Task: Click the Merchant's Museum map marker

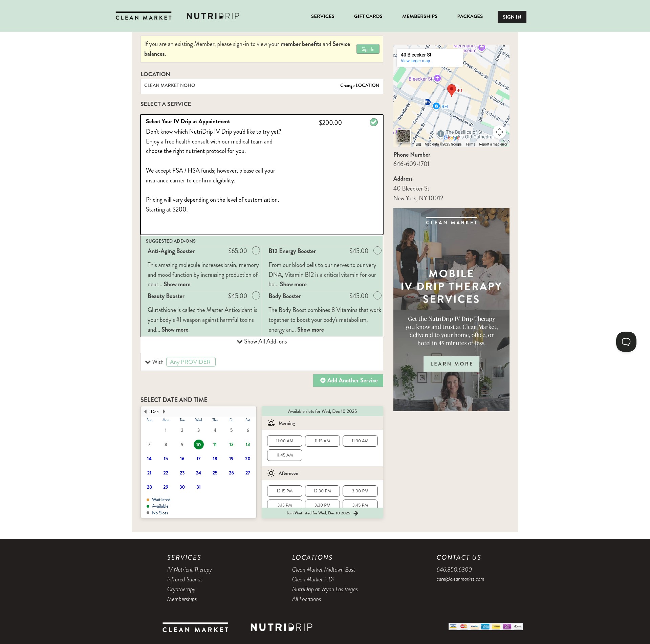Action: click(482, 48)
